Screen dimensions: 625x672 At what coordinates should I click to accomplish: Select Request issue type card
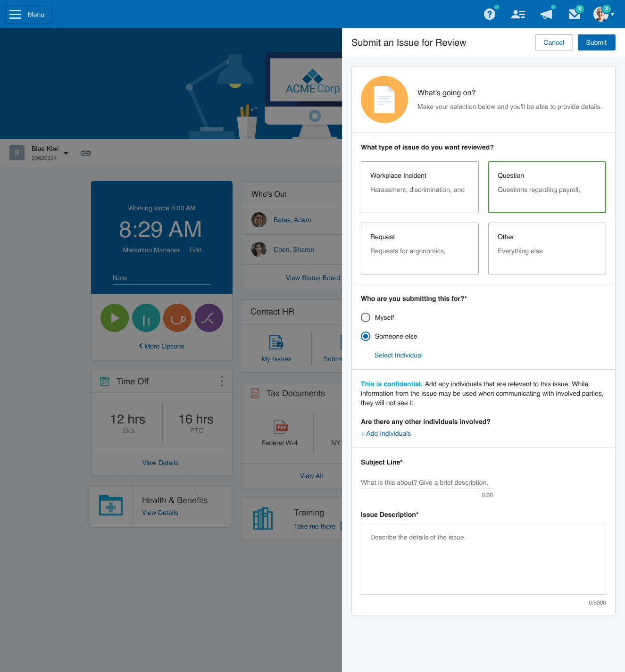pos(420,249)
